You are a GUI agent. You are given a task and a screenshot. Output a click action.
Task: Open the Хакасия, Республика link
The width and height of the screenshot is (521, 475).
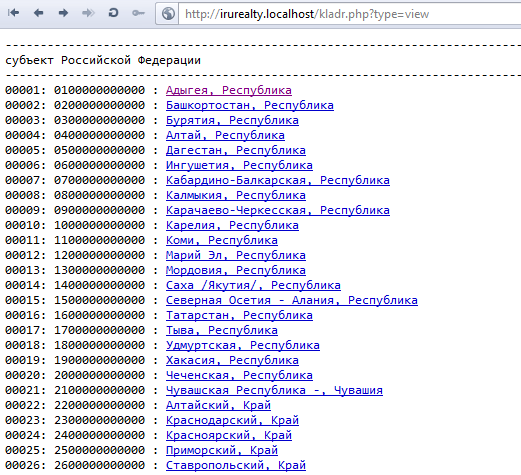[232, 360]
